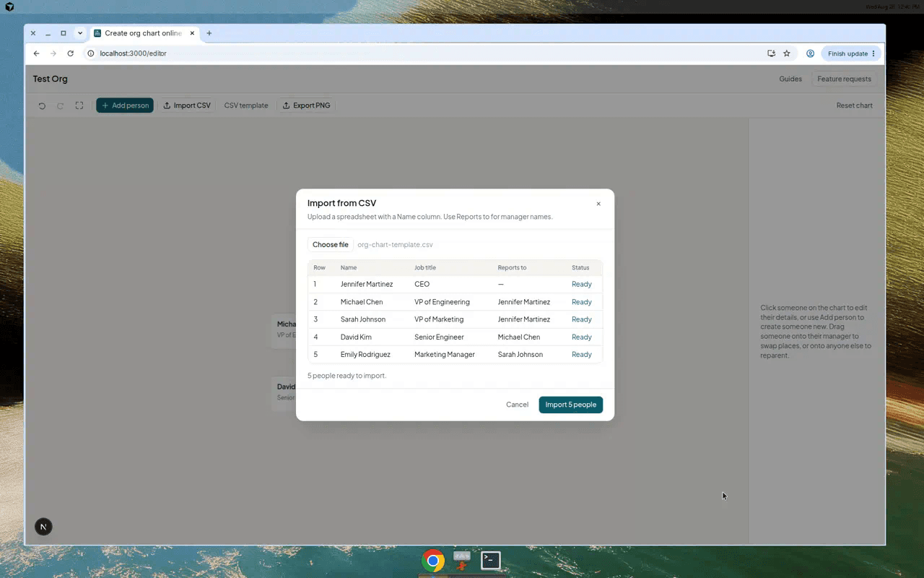The image size is (924, 578).
Task: Click the VP of Marketing cell
Action: (439, 319)
